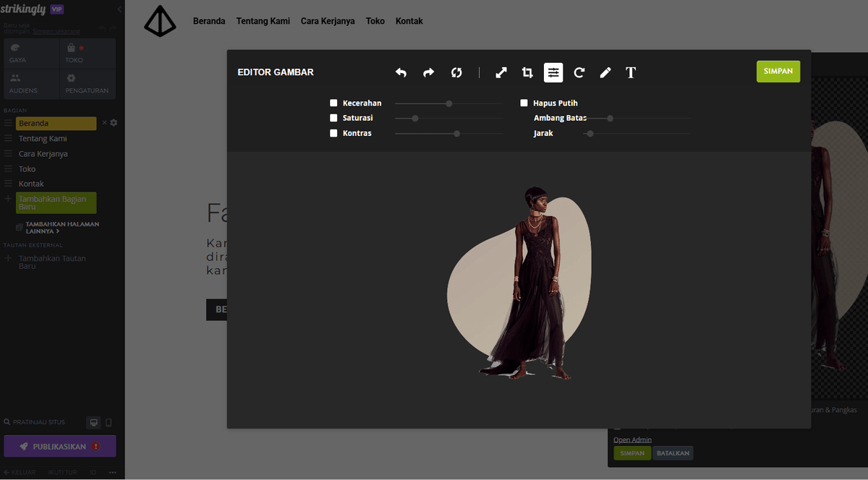Image resolution: width=868 pixels, height=480 pixels.
Task: Click the Beranda section name field
Action: (x=56, y=123)
